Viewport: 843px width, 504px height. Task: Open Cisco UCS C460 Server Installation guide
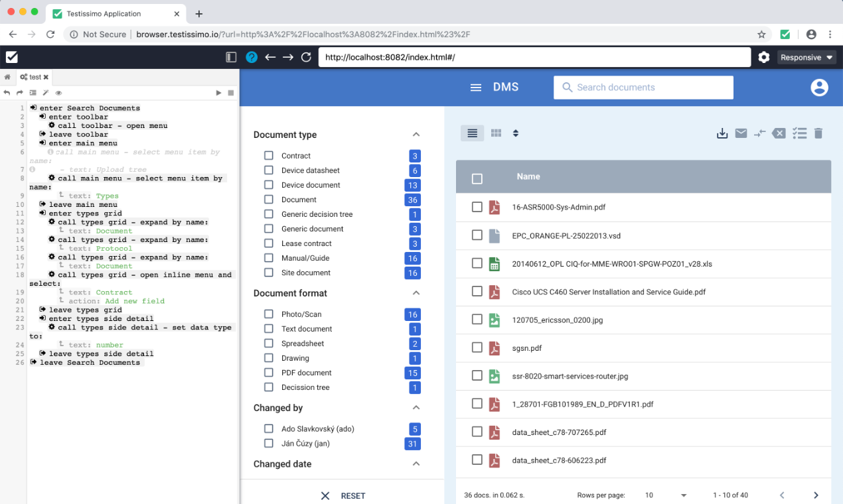click(609, 292)
